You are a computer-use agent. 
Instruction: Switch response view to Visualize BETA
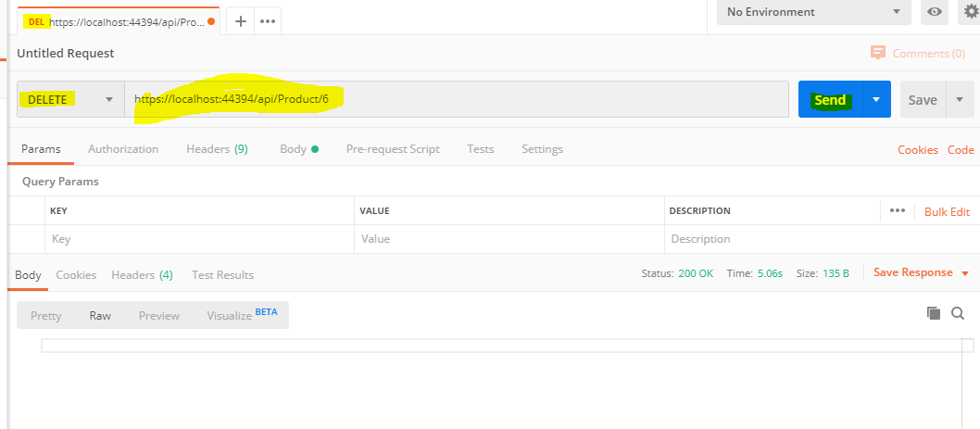242,314
